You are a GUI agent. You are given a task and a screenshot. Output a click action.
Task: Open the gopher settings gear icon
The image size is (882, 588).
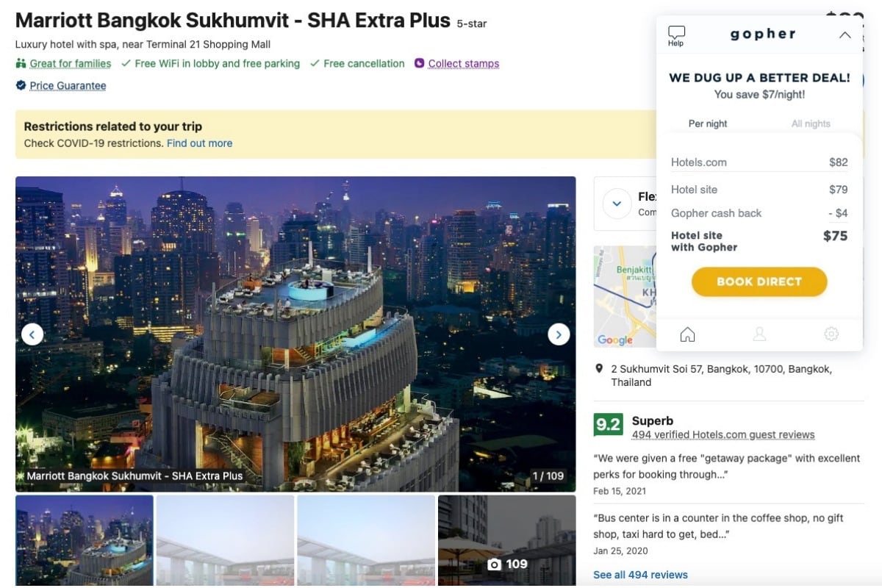pos(831,334)
